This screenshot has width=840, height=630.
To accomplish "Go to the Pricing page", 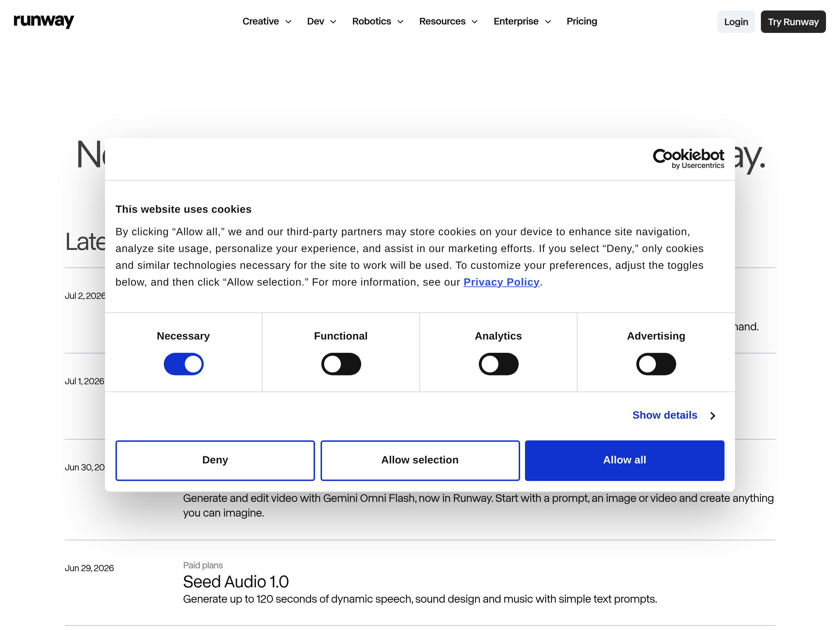I will 581,21.
